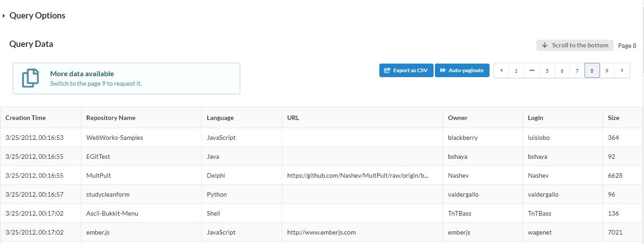Image resolution: width=644 pixels, height=244 pixels.
Task: Go to previous page with left chevron
Action: [501, 70]
